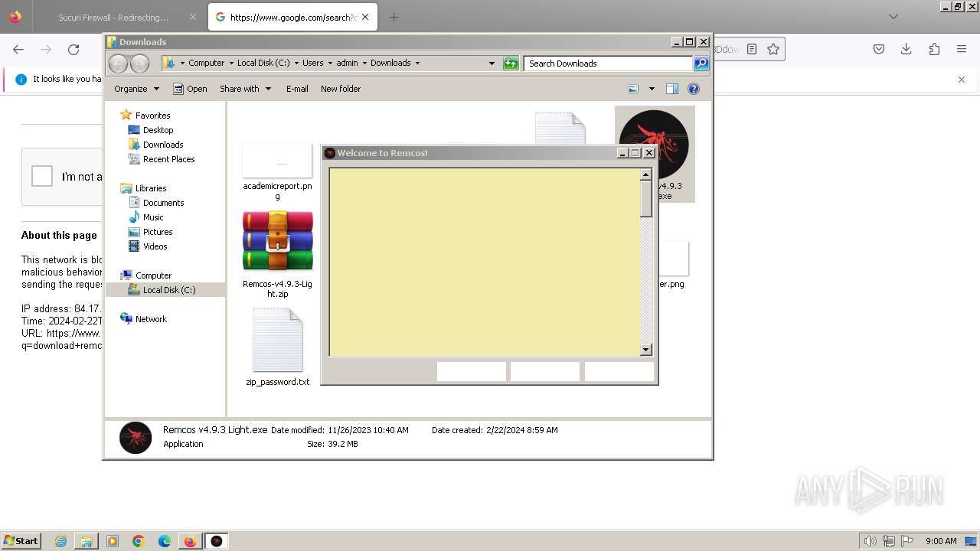Open Firefox reader view icon
The width and height of the screenshot is (980, 551).
[752, 49]
